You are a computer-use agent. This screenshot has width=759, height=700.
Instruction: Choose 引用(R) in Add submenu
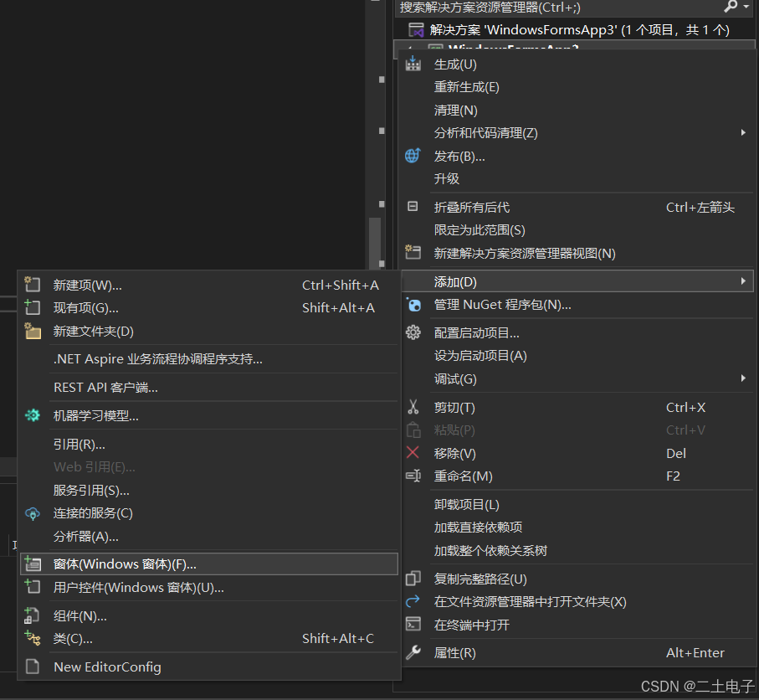[209, 445]
